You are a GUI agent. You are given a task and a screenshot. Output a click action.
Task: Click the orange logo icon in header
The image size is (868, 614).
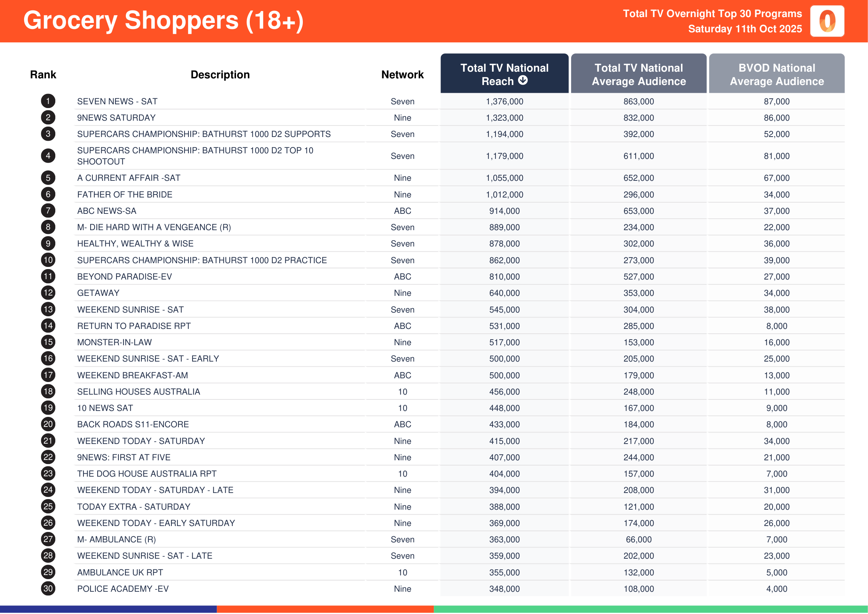(x=827, y=21)
